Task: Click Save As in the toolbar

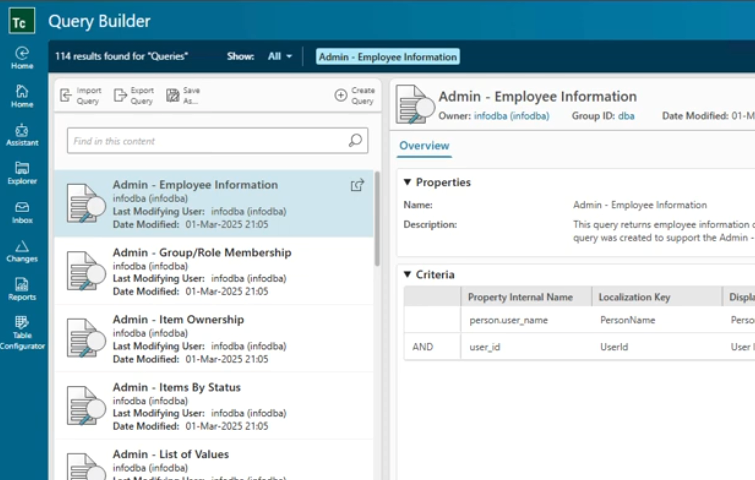Action: coord(183,95)
